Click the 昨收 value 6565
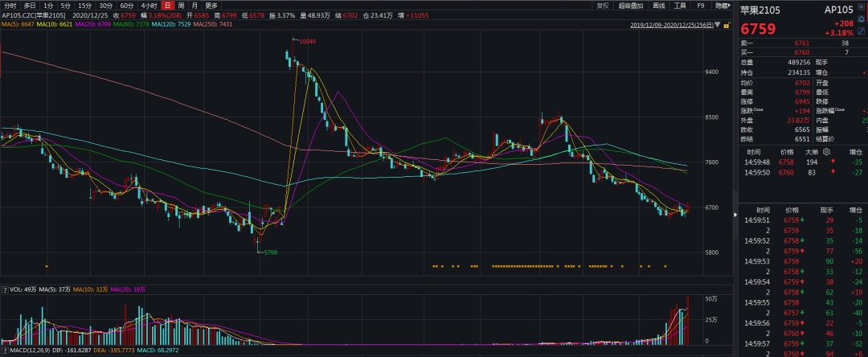This screenshot has width=868, height=357. pos(801,129)
